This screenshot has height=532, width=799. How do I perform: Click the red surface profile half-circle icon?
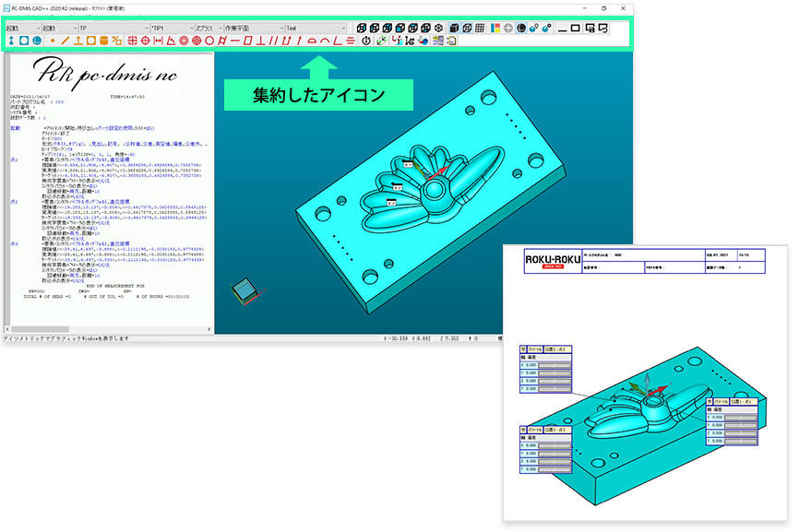312,41
